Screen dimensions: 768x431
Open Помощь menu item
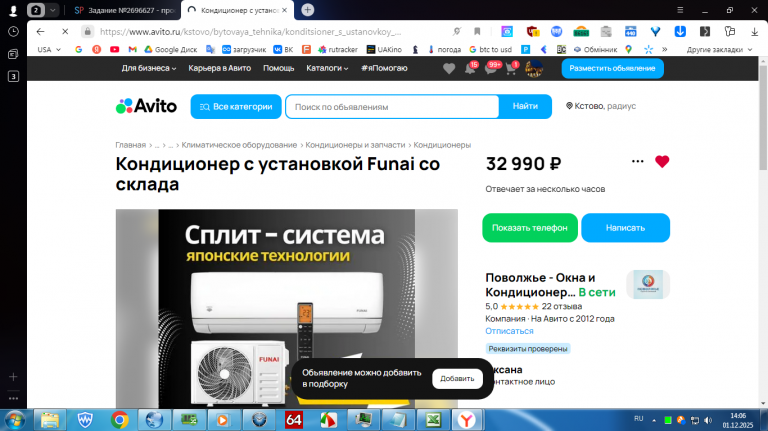point(278,68)
